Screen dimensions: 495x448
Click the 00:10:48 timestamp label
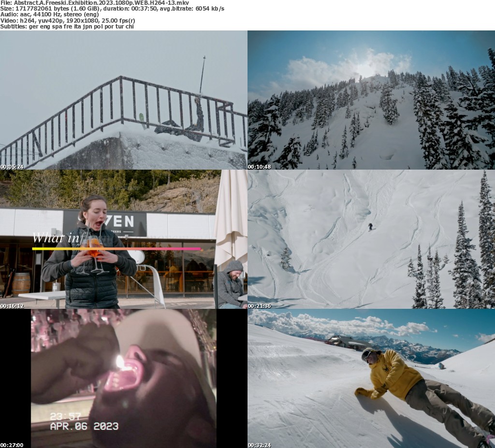(260, 167)
